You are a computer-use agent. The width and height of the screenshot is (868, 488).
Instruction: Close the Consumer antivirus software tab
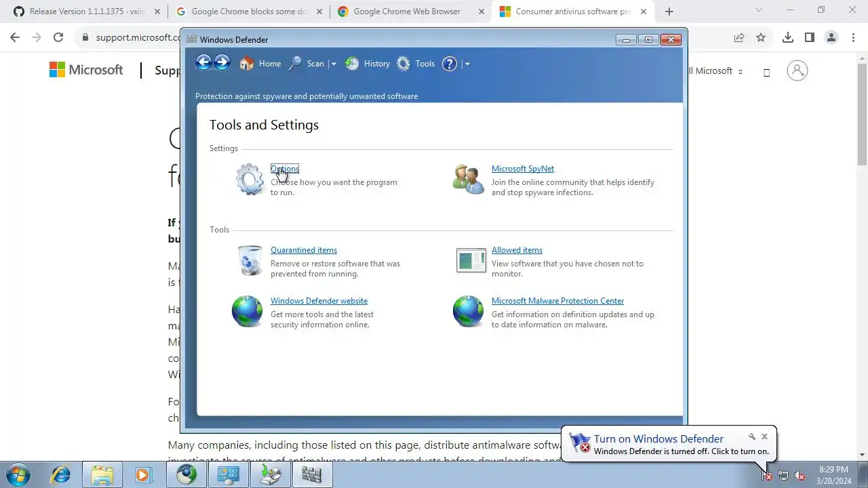click(644, 12)
